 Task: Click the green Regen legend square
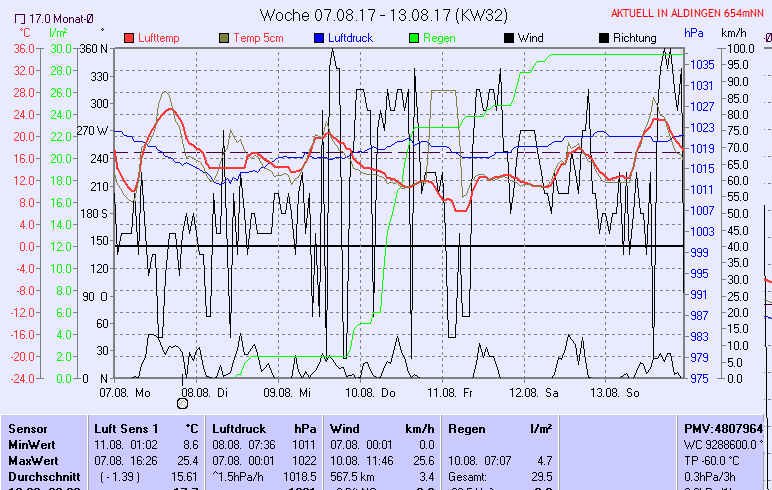416,38
